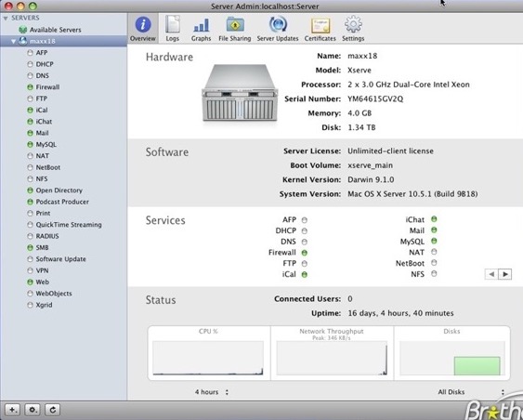The image size is (523, 420).
Task: Select QuickTime Streaming in sidebar
Action: point(69,225)
